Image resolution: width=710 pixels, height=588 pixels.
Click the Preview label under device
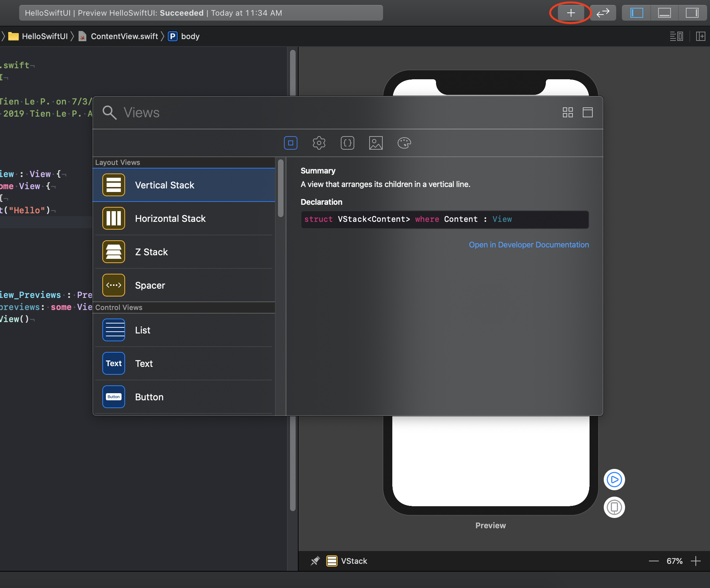[490, 526]
